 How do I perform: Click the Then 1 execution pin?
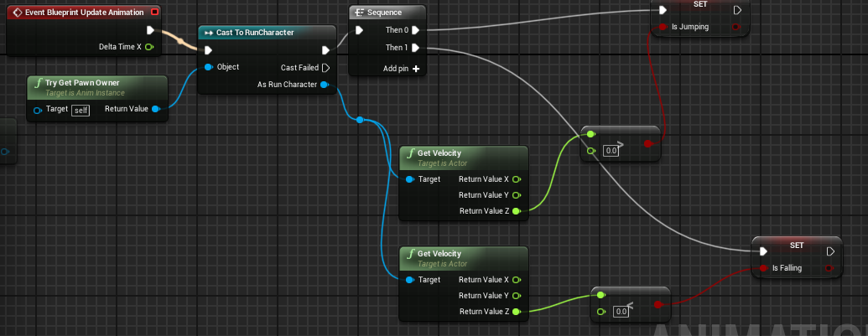(415, 48)
